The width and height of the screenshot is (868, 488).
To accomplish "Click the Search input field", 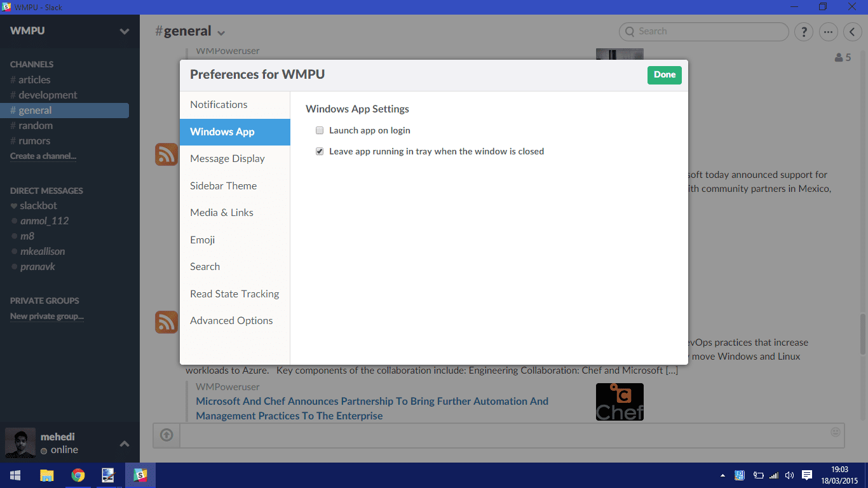I will point(704,31).
